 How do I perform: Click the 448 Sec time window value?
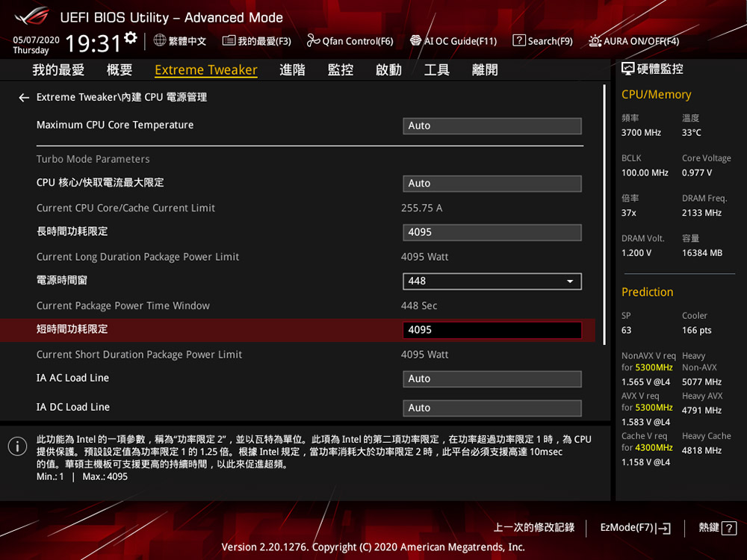[x=419, y=305]
